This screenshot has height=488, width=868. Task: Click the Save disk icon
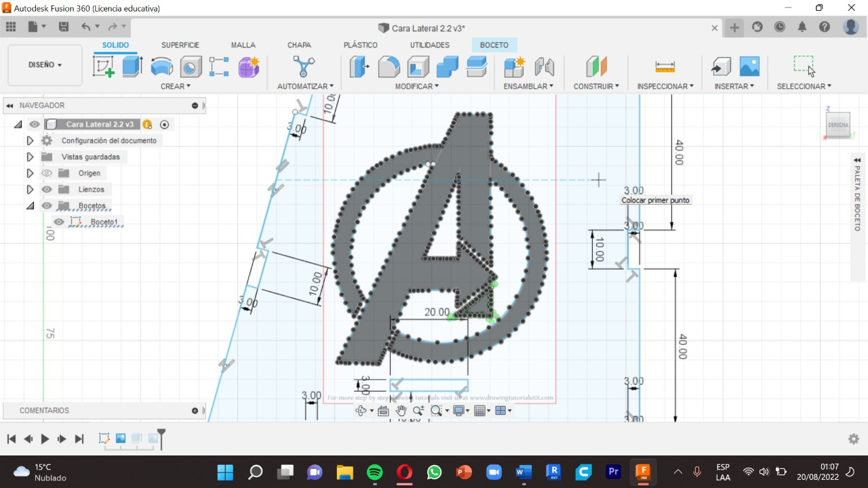[x=64, y=27]
